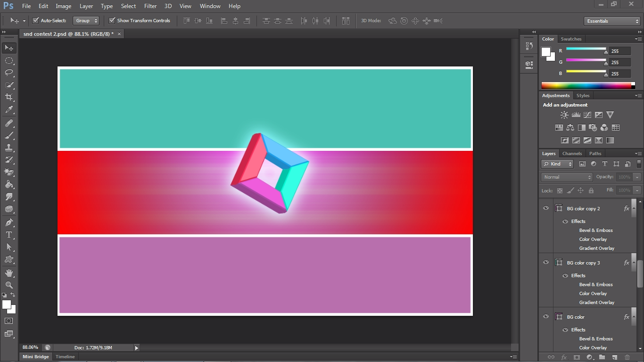
Task: Hide the BG color copy 2 layer
Action: 546,208
